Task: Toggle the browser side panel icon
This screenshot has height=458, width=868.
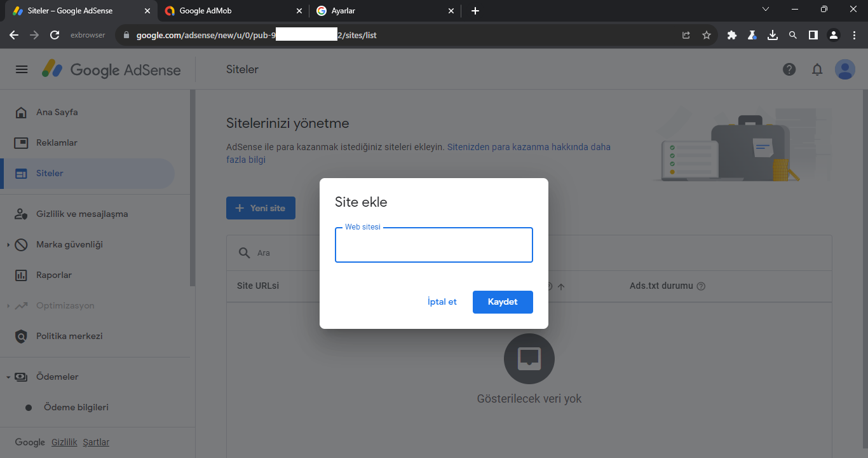Action: click(x=813, y=35)
